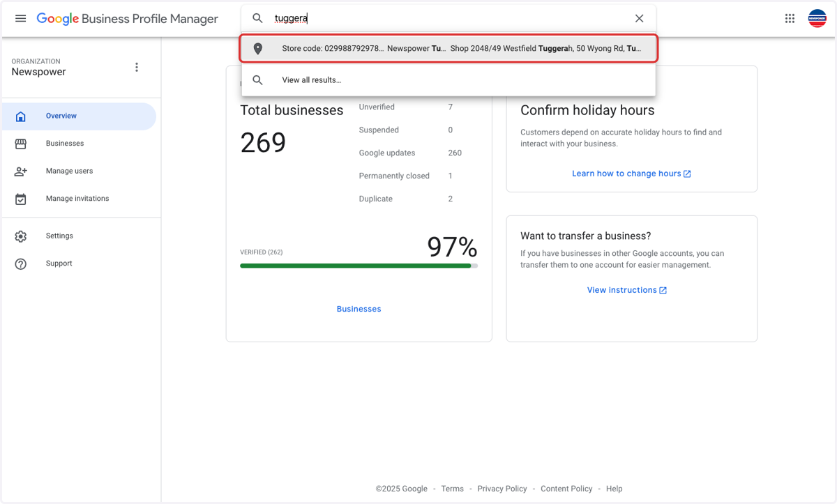Image resolution: width=837 pixels, height=504 pixels.
Task: Open Businesses storefront icon in sidebar
Action: [x=21, y=144]
